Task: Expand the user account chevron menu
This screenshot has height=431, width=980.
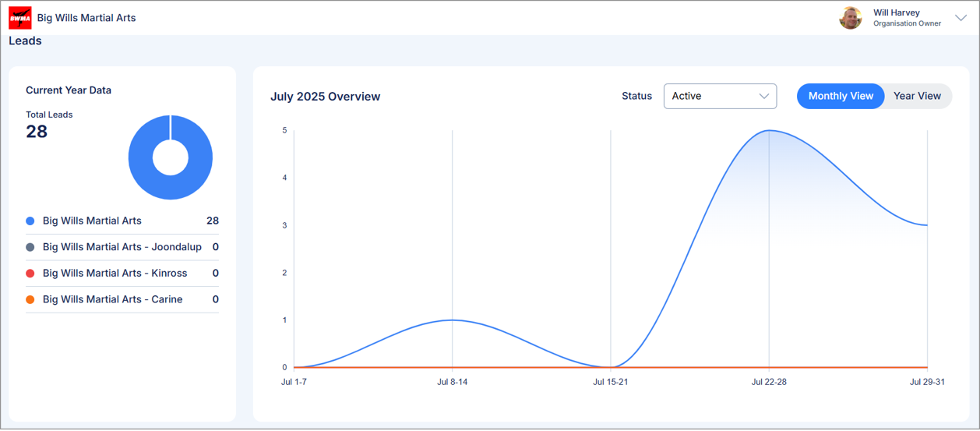Action: (961, 18)
